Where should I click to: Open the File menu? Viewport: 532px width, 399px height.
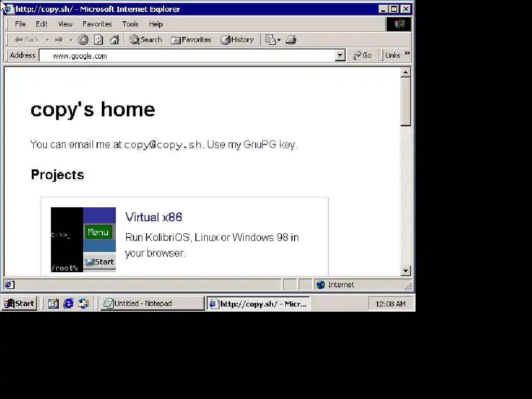20,24
